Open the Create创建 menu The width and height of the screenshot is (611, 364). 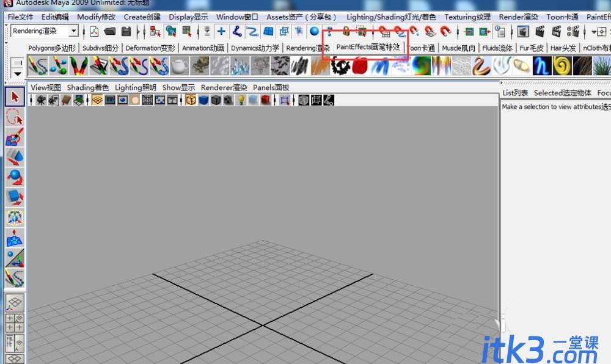point(142,17)
